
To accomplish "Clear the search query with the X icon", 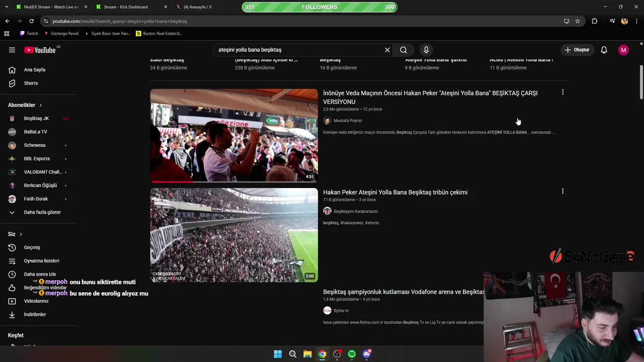I will pyautogui.click(x=387, y=50).
